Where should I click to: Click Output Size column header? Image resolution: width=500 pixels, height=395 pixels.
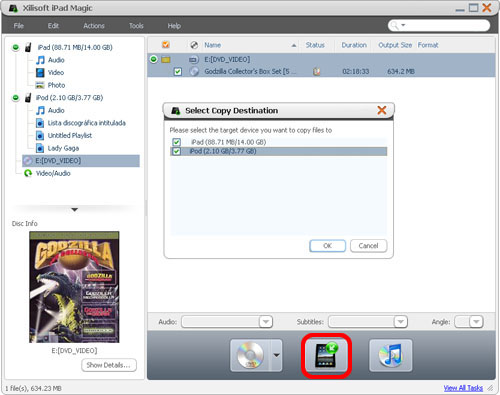pos(395,45)
